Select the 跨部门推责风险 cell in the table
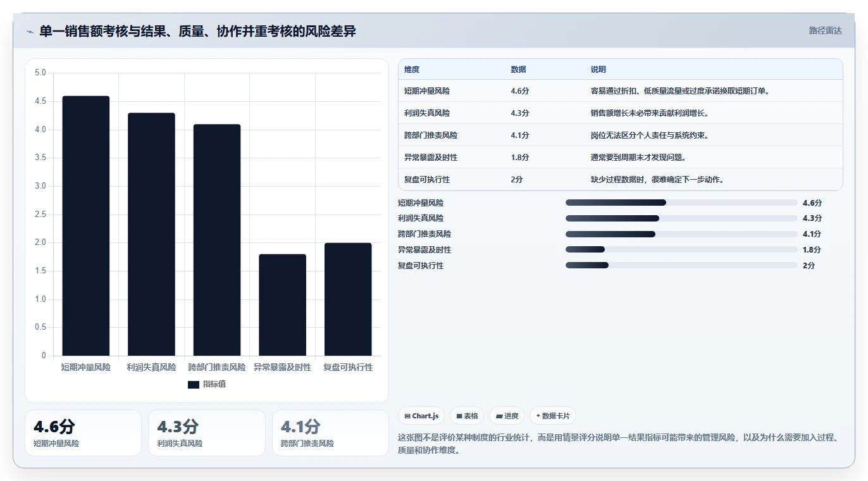The image size is (868, 481). [x=431, y=135]
